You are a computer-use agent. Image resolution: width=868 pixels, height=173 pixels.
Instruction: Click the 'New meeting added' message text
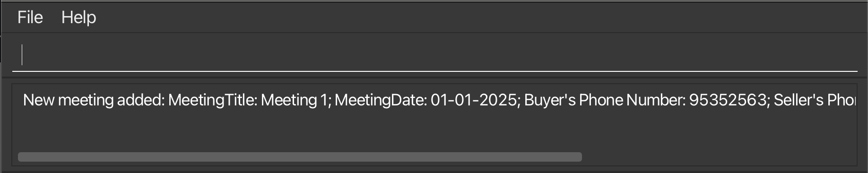pyautogui.click(x=94, y=100)
